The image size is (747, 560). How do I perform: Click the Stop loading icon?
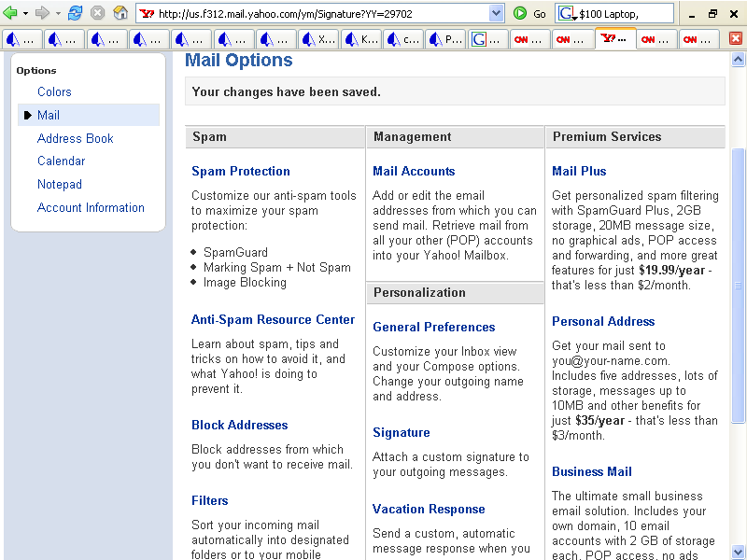98,13
